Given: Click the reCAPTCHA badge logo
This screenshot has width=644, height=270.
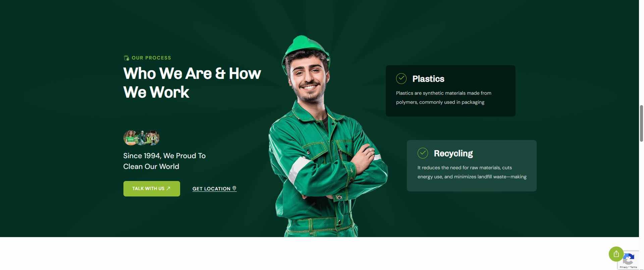Looking at the screenshot, I should 629,259.
